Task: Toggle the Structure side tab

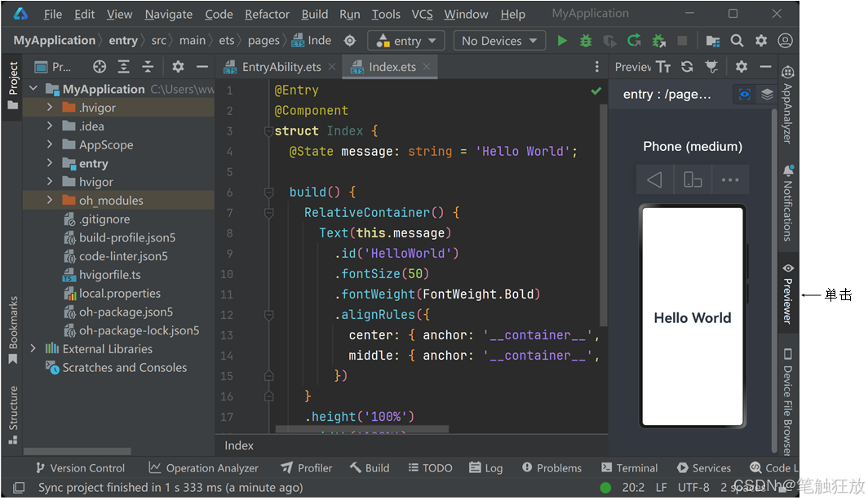Action: 13,414
